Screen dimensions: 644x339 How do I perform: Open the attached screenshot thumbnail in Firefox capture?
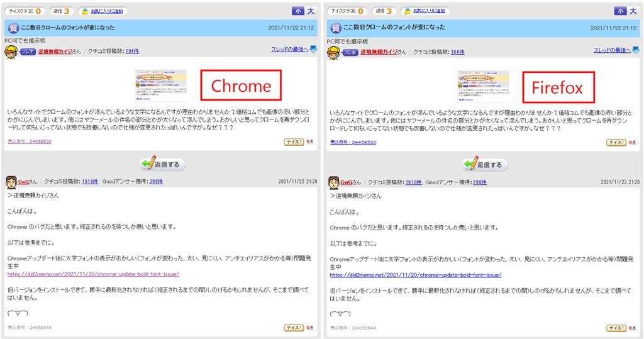tap(483, 87)
